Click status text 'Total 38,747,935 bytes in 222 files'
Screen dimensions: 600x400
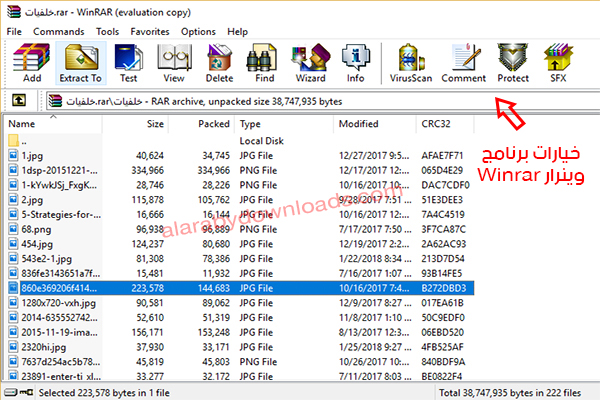point(510,393)
